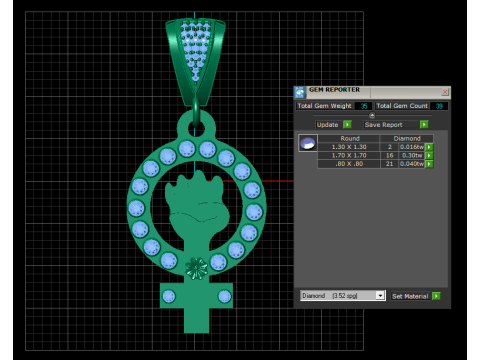Click the Total Gem Count value field
Viewport: 480px width, 360px height.
439,106
